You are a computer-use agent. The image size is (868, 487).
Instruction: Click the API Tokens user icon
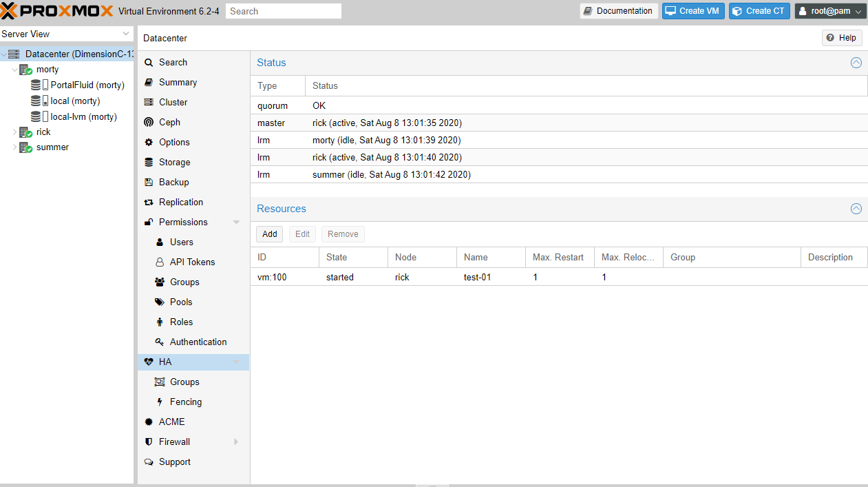pos(160,262)
